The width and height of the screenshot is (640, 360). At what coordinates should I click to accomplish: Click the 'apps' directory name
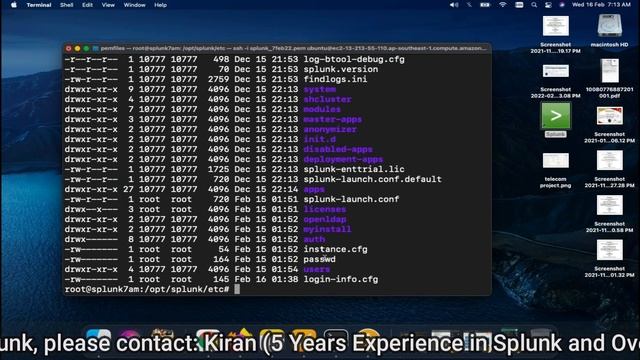pos(314,189)
